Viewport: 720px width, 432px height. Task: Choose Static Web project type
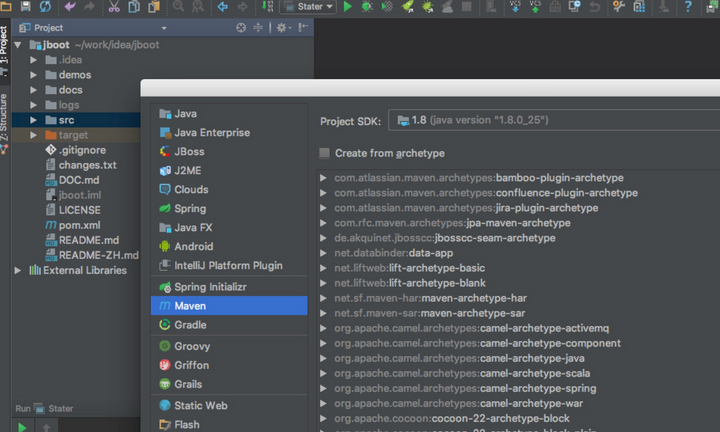point(229,405)
